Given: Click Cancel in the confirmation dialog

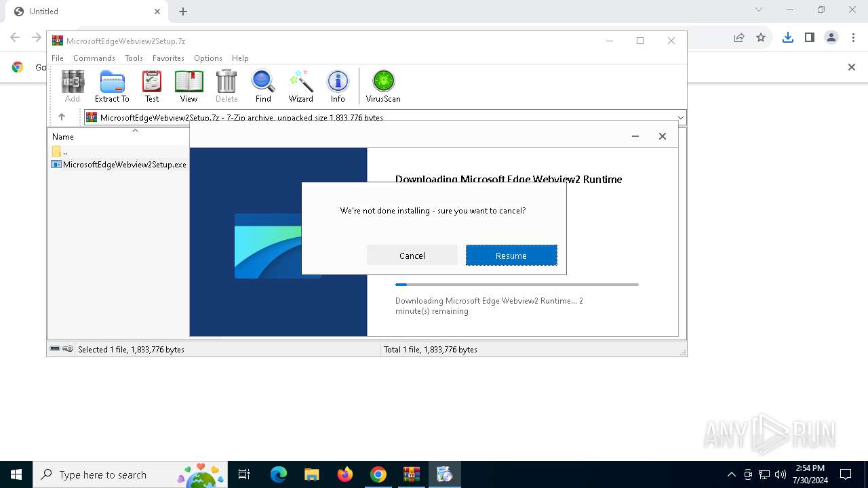Looking at the screenshot, I should (x=412, y=256).
